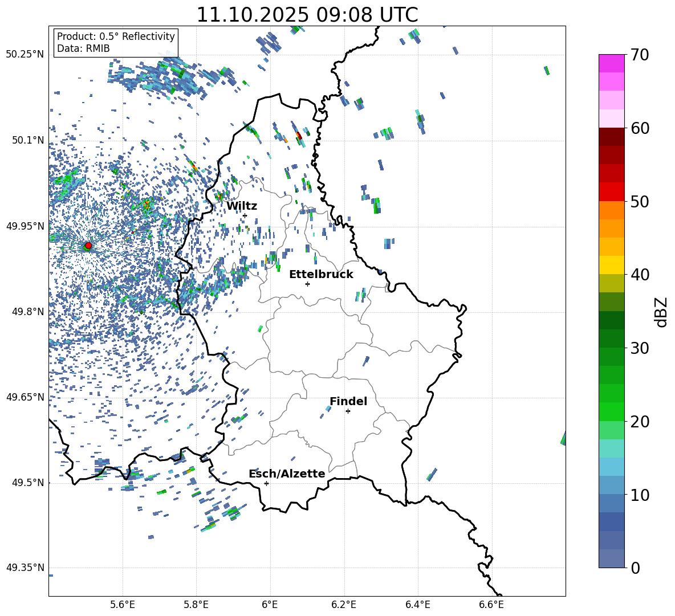Click the 50.25°N latitude tick label

[25, 54]
